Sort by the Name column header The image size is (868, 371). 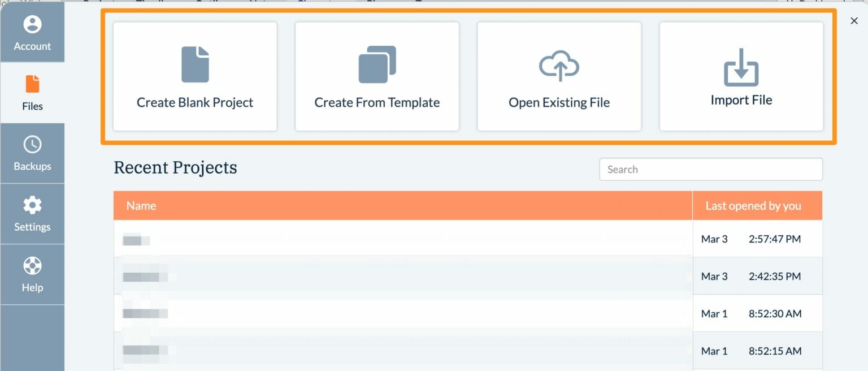click(x=141, y=206)
